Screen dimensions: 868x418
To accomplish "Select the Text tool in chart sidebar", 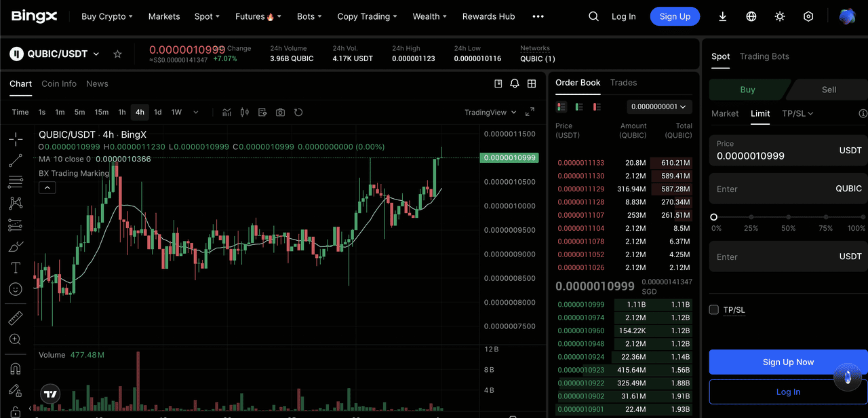I will tap(16, 267).
